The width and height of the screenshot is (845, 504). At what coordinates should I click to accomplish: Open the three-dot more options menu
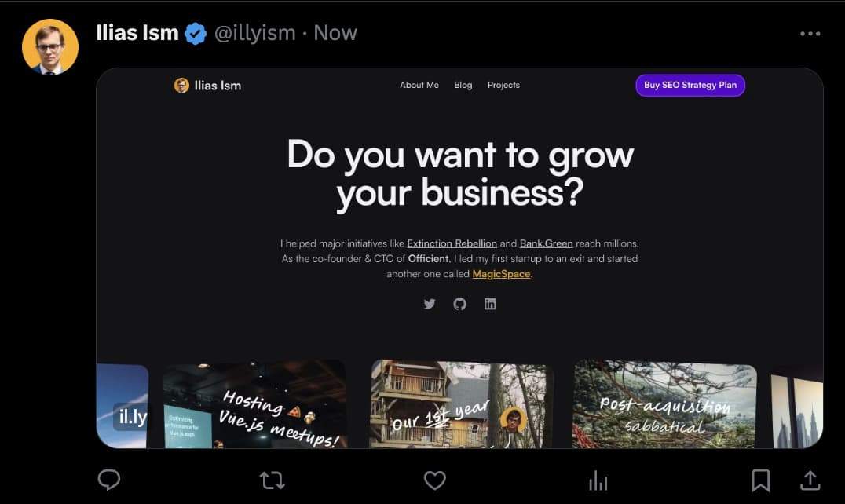click(x=810, y=34)
